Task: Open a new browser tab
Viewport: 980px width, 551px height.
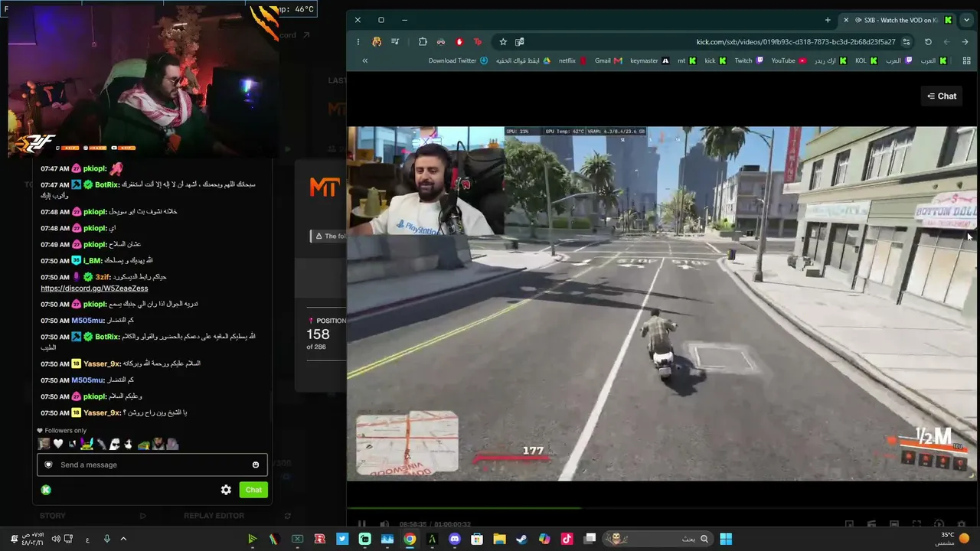Action: pos(828,20)
